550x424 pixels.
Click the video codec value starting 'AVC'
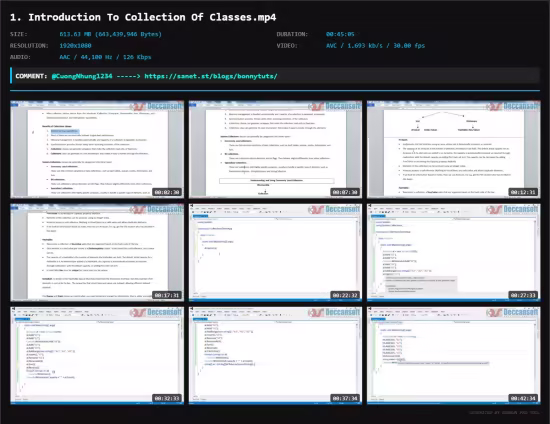(375, 46)
